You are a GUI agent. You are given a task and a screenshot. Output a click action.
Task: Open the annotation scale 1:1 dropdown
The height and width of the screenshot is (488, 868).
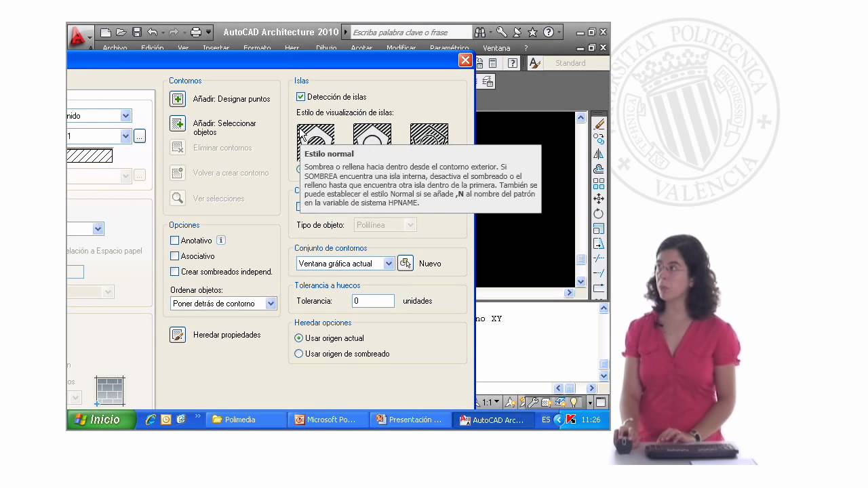click(491, 402)
